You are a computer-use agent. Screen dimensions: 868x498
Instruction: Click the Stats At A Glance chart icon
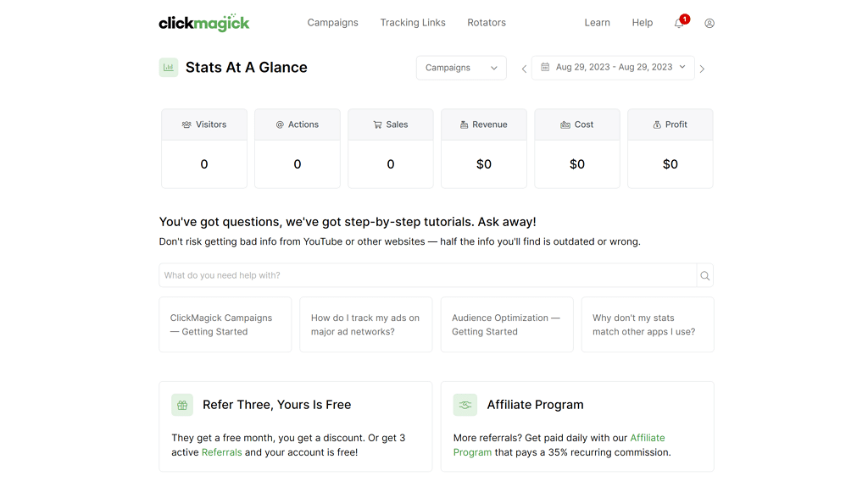(169, 68)
